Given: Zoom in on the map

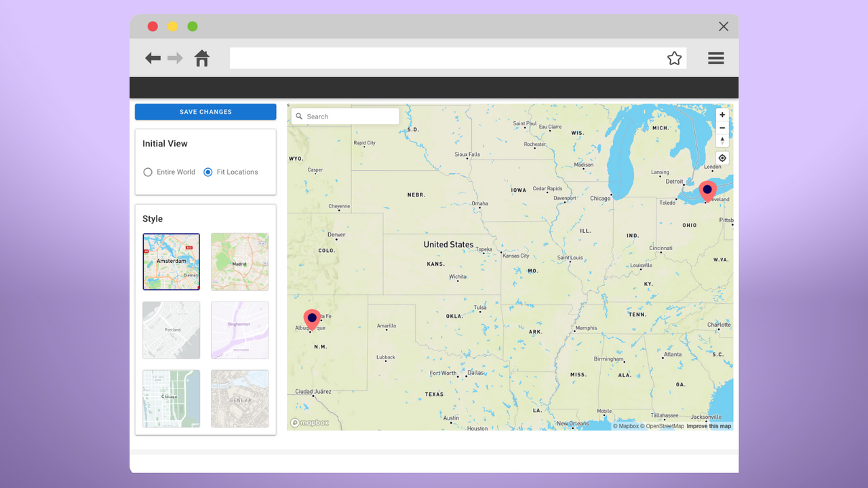Looking at the screenshot, I should pyautogui.click(x=722, y=115).
